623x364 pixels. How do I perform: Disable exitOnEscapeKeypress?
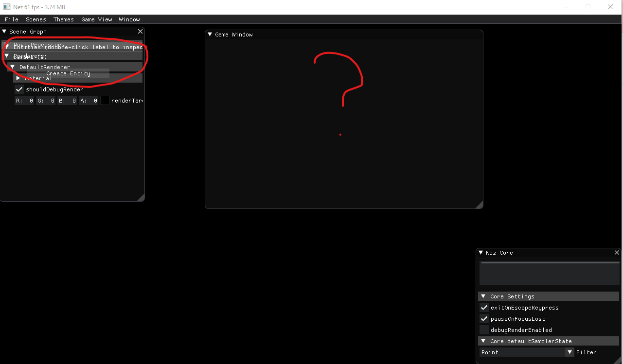click(x=484, y=307)
